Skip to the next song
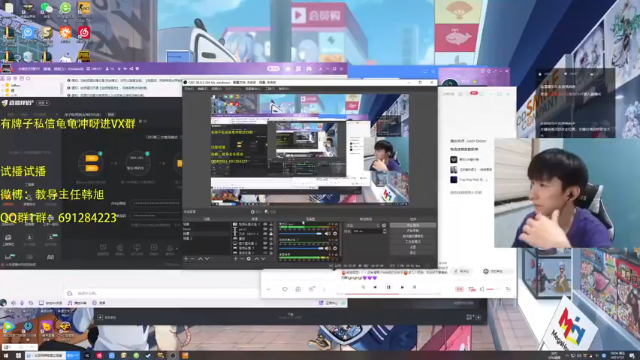Screen dimensions: 640x360 pyautogui.click(x=402, y=287)
